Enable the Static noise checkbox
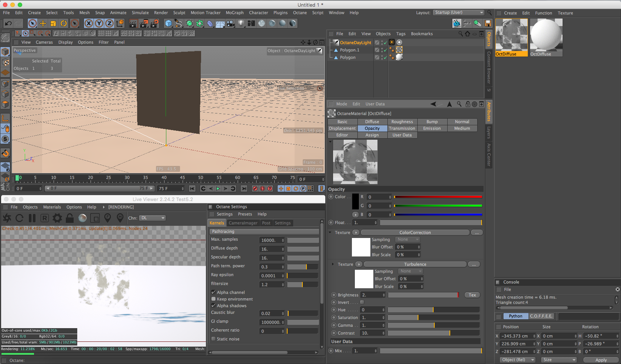Viewport: 621px width, 364px height. click(x=214, y=339)
